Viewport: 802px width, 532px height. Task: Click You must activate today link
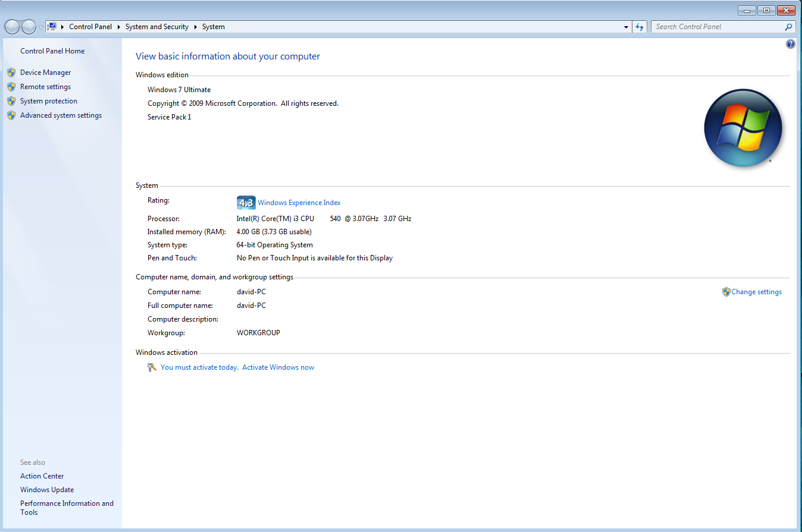(199, 367)
